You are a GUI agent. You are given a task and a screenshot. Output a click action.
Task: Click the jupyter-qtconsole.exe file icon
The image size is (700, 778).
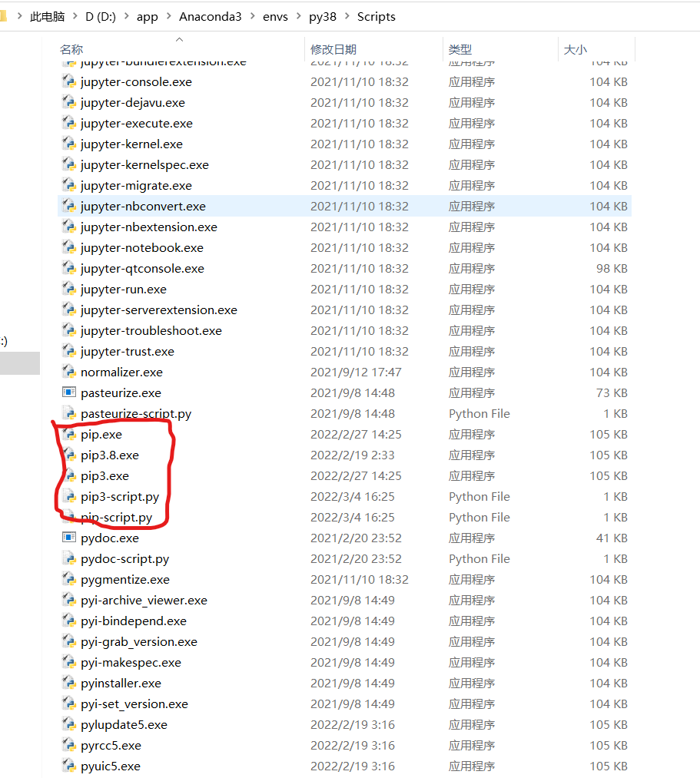[69, 268]
